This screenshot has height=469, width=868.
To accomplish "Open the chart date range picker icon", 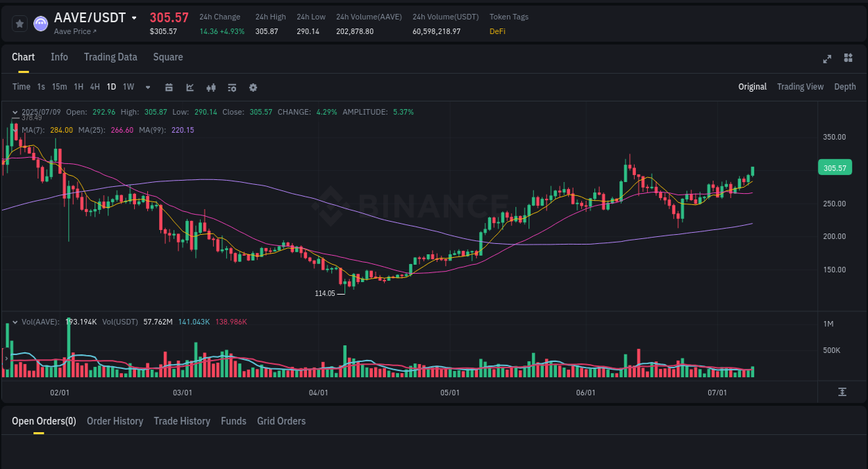I will (x=169, y=88).
